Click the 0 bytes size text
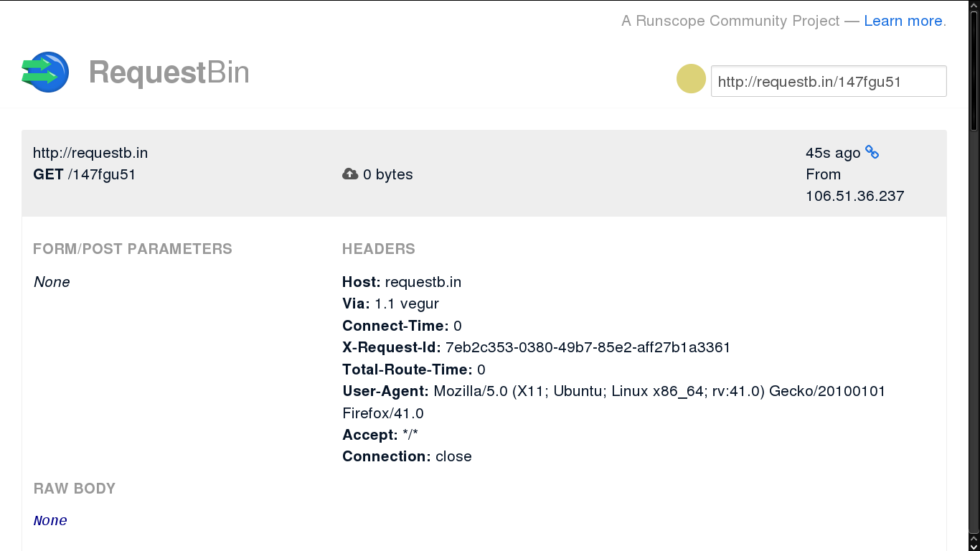Image resolution: width=980 pixels, height=551 pixels. 387,174
